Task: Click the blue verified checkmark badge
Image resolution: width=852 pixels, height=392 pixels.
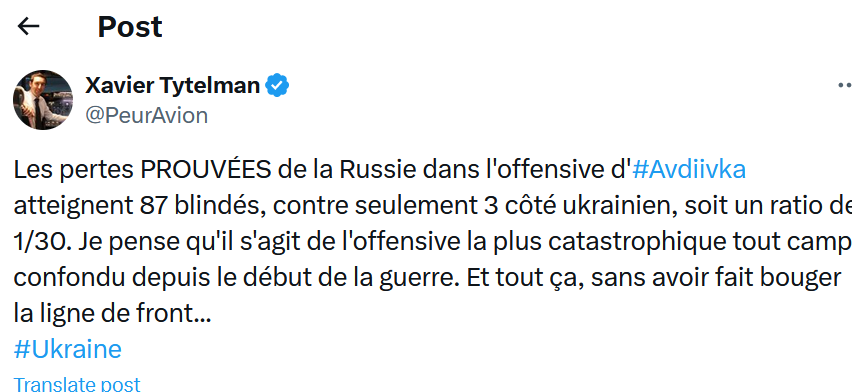Action: (277, 85)
